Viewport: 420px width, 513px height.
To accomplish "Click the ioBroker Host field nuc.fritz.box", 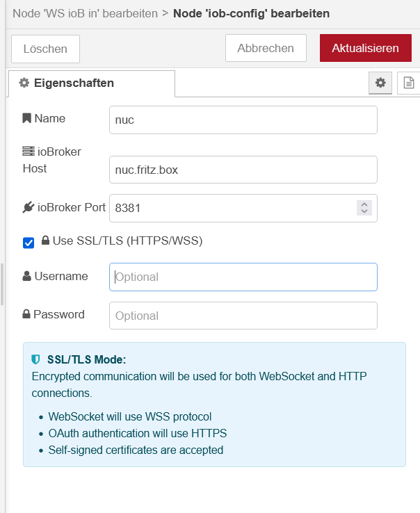I will tap(243, 170).
